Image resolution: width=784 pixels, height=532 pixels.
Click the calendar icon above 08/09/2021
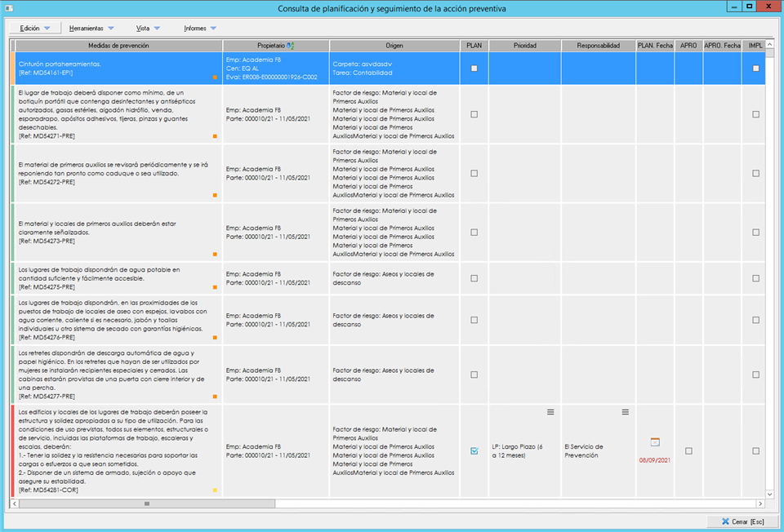(x=655, y=441)
